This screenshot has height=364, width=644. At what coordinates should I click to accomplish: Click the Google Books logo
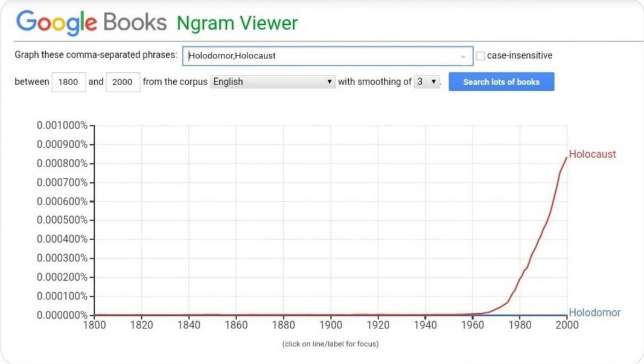coord(91,23)
